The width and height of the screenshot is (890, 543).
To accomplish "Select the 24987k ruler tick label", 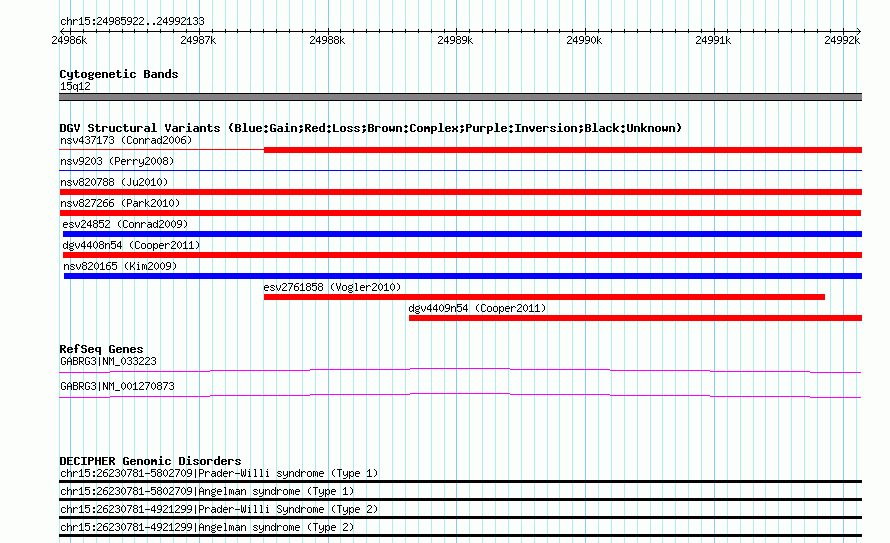I will pos(198,40).
